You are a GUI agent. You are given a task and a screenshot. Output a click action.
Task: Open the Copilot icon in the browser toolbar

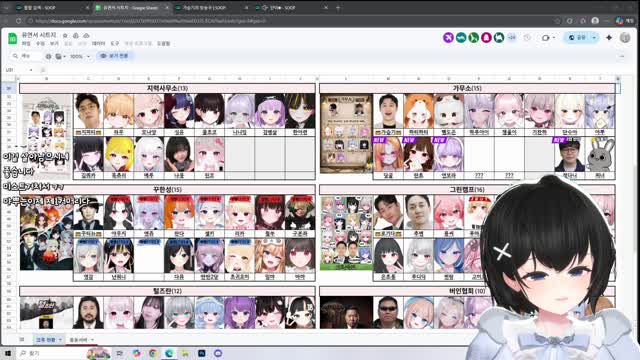(x=620, y=20)
